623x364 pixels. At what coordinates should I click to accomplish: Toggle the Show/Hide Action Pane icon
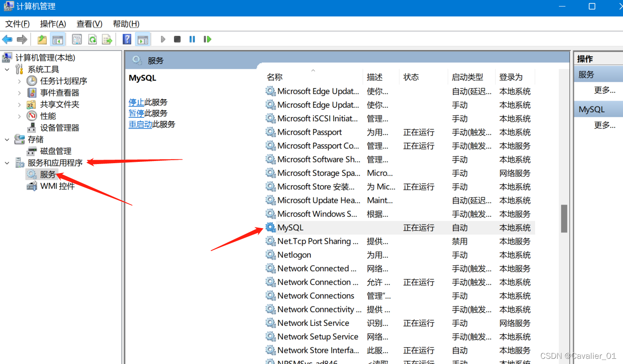pos(143,39)
